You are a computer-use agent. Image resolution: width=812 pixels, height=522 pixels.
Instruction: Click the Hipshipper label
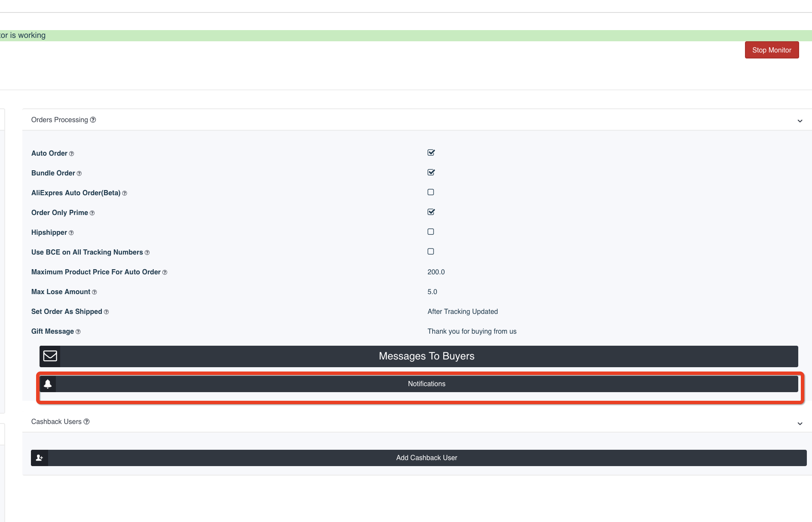pyautogui.click(x=49, y=233)
